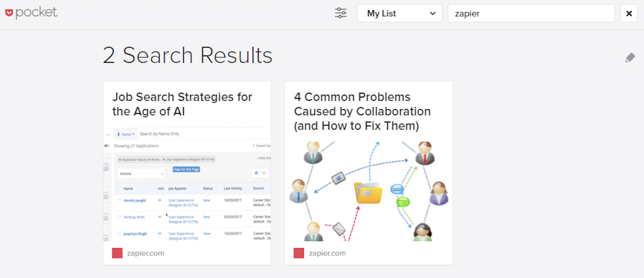Open Job Search Strategies article title

(x=182, y=104)
